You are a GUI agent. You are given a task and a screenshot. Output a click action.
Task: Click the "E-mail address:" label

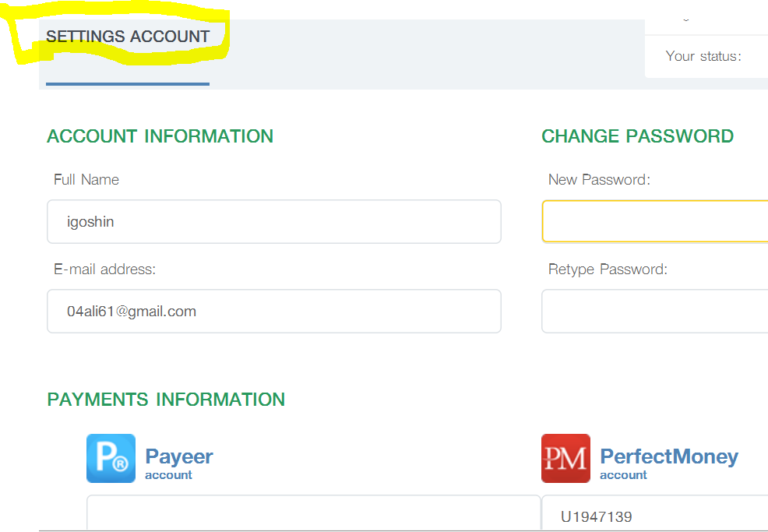(x=104, y=270)
